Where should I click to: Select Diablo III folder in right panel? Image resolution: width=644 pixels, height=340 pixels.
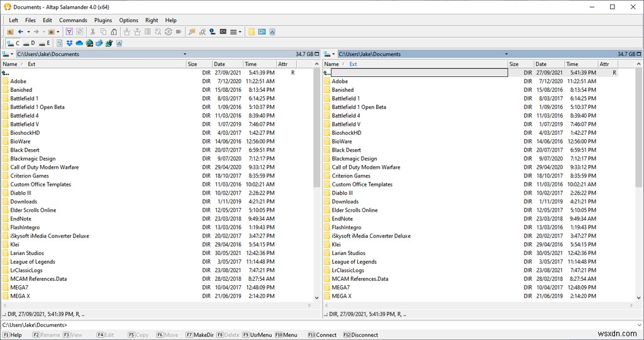tap(342, 193)
